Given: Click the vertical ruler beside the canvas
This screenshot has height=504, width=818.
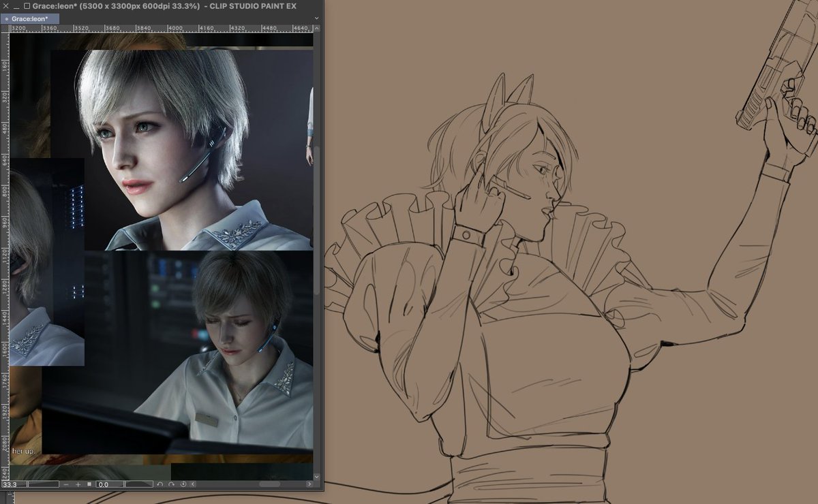Looking at the screenshot, I should click(5, 255).
